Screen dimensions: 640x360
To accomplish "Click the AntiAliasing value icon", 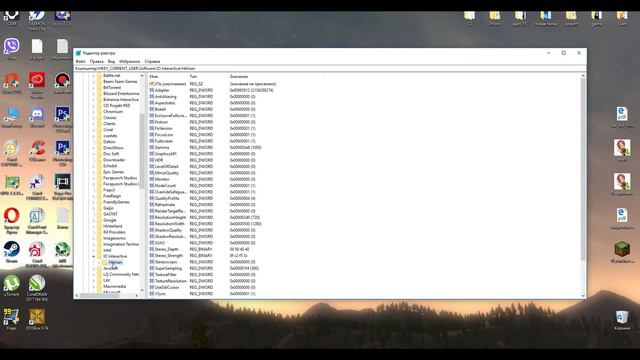I will tap(151, 97).
